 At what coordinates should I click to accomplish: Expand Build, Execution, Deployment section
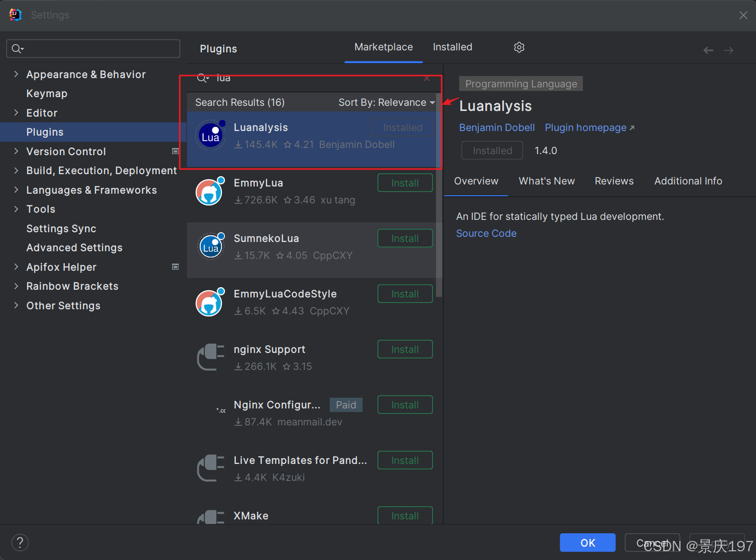pyautogui.click(x=16, y=171)
